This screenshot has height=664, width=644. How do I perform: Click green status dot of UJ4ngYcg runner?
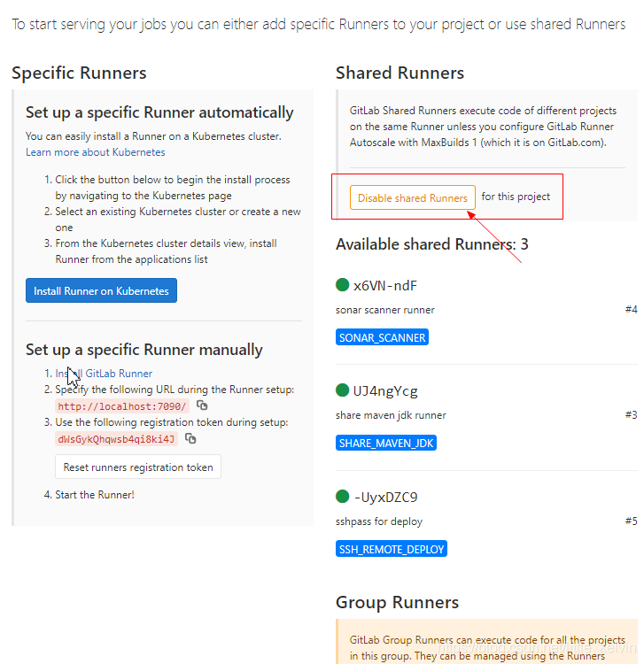pos(342,390)
